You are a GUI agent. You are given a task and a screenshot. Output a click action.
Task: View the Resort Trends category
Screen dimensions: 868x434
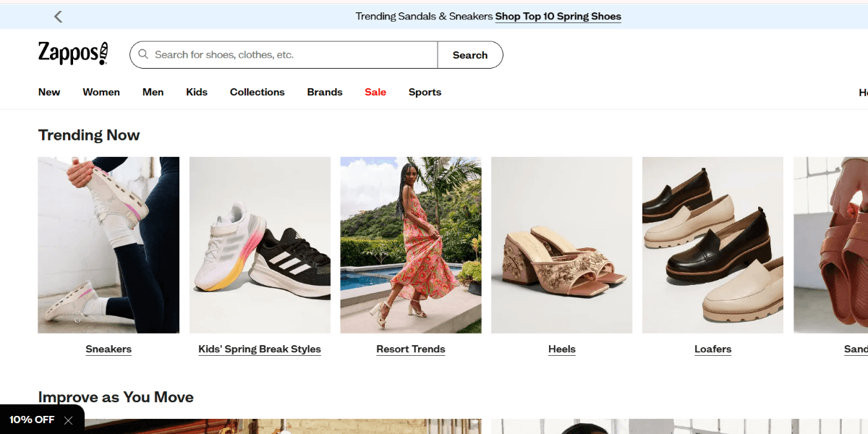[x=410, y=349]
